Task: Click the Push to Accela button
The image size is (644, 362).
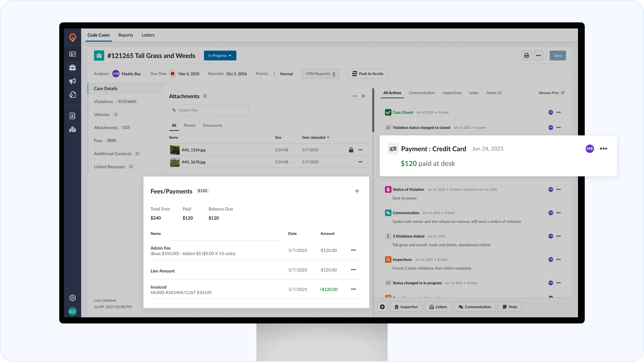Action: 367,74
